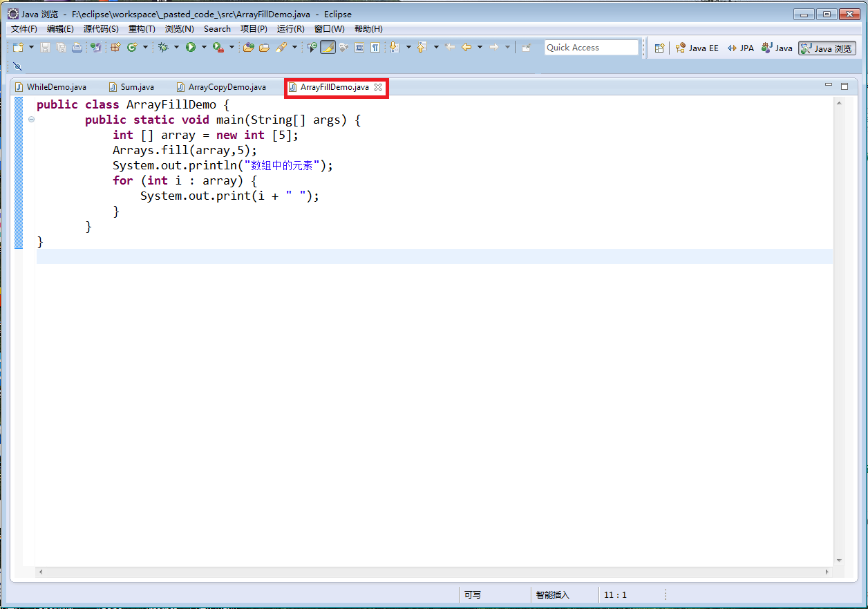Collapse the main method fold marker
The image size is (868, 609).
(x=31, y=120)
